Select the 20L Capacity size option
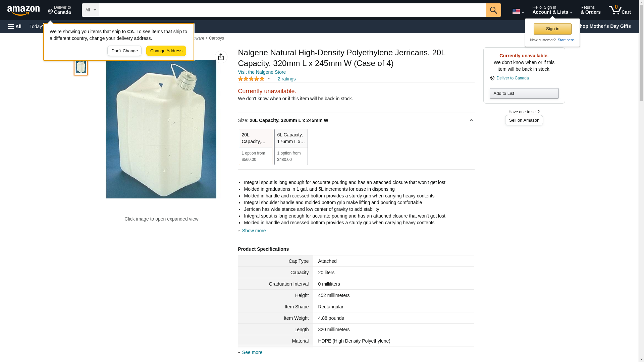 tap(255, 147)
